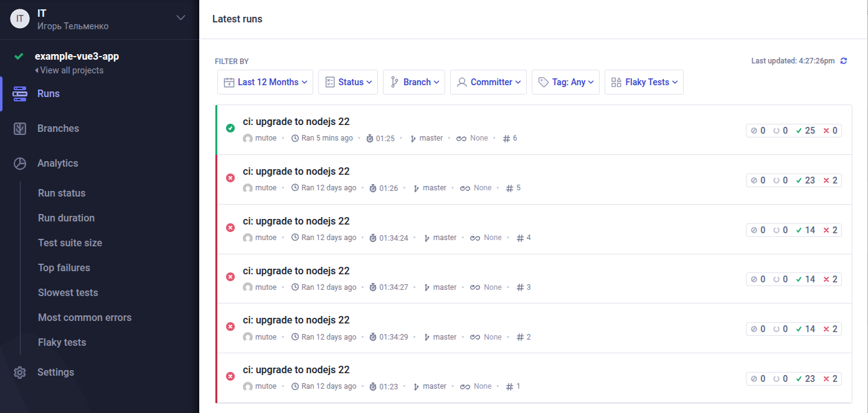The image size is (868, 413).
Task: Open the Status filter dropdown
Action: click(348, 82)
